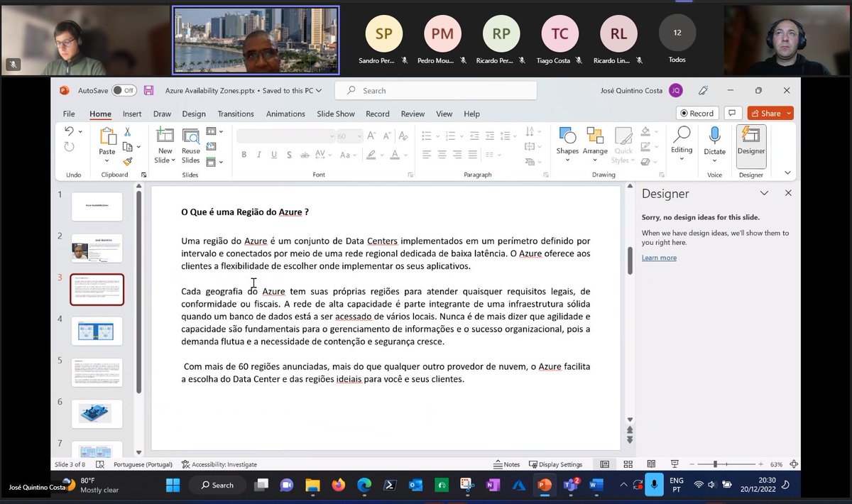This screenshot has width=852, height=504.
Task: Click the Reset slide icon
Action: click(211, 146)
